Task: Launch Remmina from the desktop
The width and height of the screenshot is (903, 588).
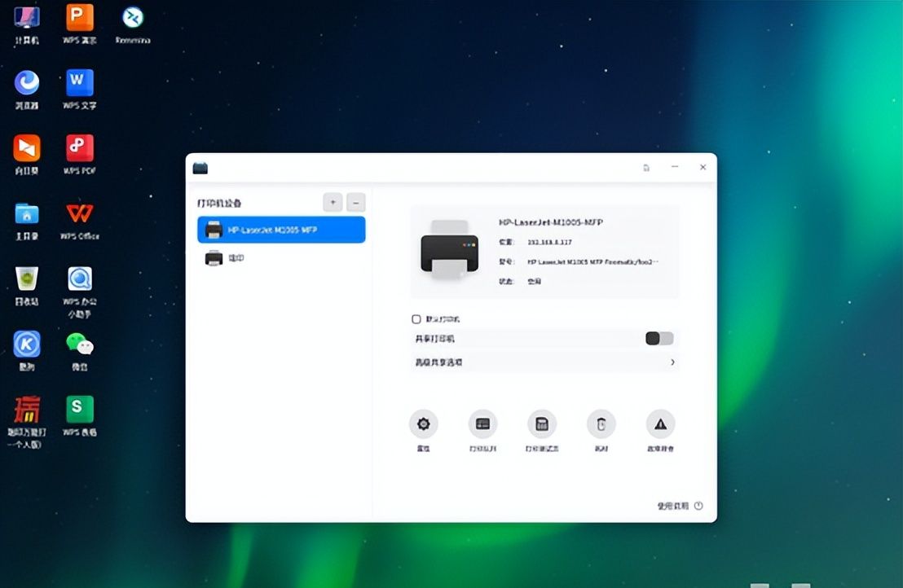Action: point(132,18)
